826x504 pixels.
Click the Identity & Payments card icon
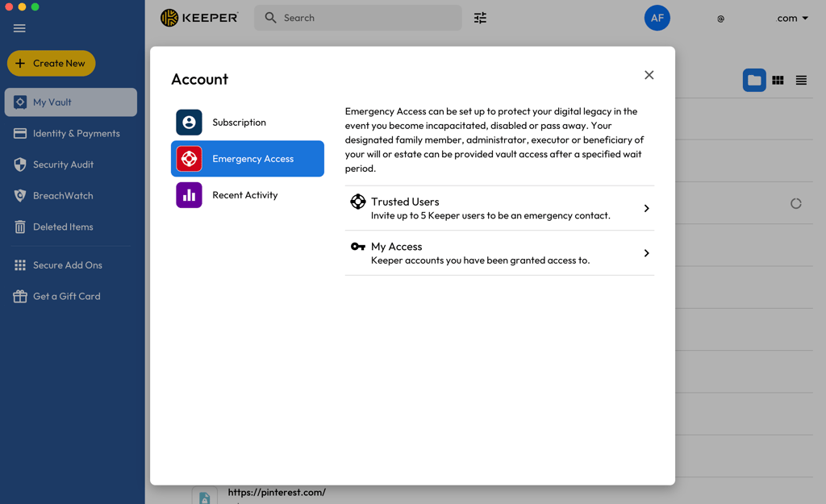click(x=20, y=133)
